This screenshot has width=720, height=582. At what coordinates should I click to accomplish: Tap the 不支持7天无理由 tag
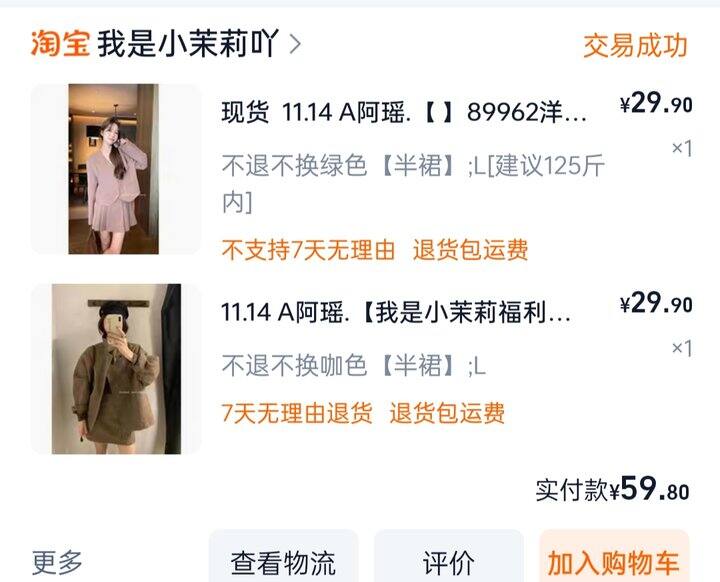pos(308,250)
